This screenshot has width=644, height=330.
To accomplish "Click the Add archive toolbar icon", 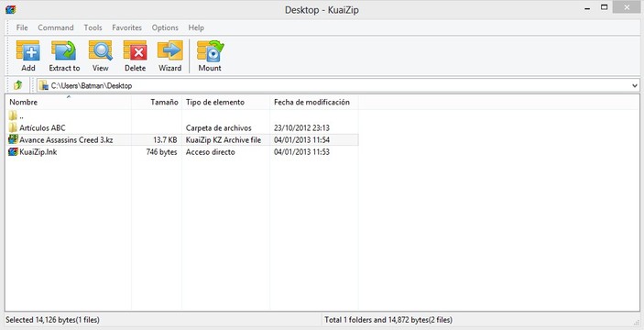I will coord(27,56).
